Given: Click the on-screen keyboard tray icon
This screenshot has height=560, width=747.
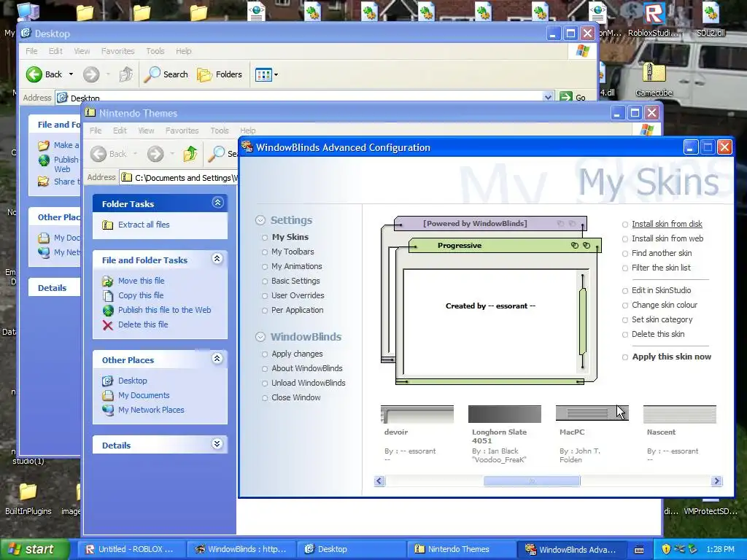Looking at the screenshot, I should (639, 550).
